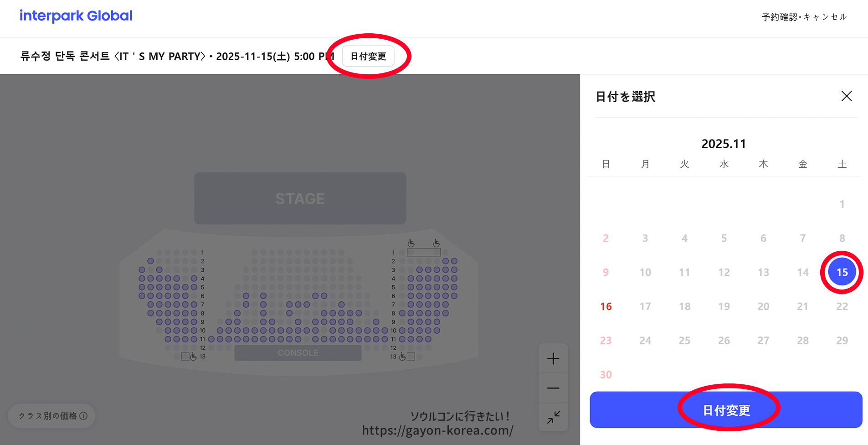This screenshot has height=445, width=868.
Task: Click the zoom out minus icon
Action: (553, 388)
